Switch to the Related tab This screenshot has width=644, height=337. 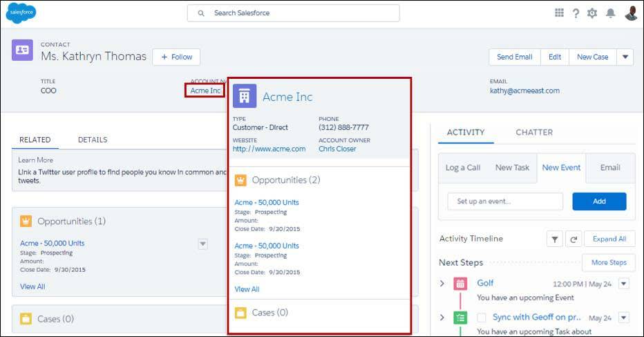pos(35,140)
